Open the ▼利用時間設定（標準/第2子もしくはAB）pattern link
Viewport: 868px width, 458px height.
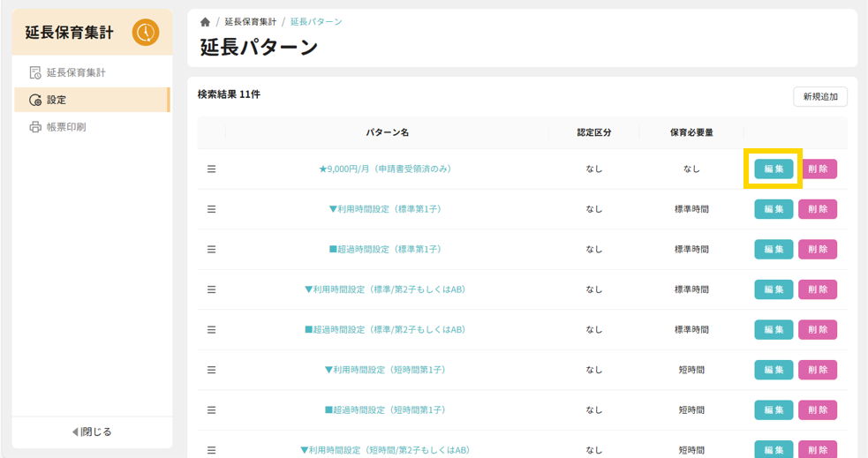click(x=385, y=289)
